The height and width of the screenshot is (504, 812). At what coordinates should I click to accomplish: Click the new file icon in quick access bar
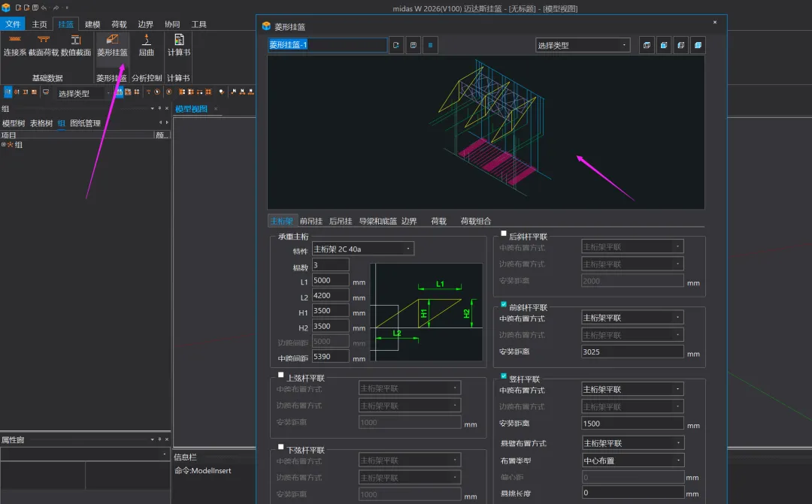coord(18,8)
